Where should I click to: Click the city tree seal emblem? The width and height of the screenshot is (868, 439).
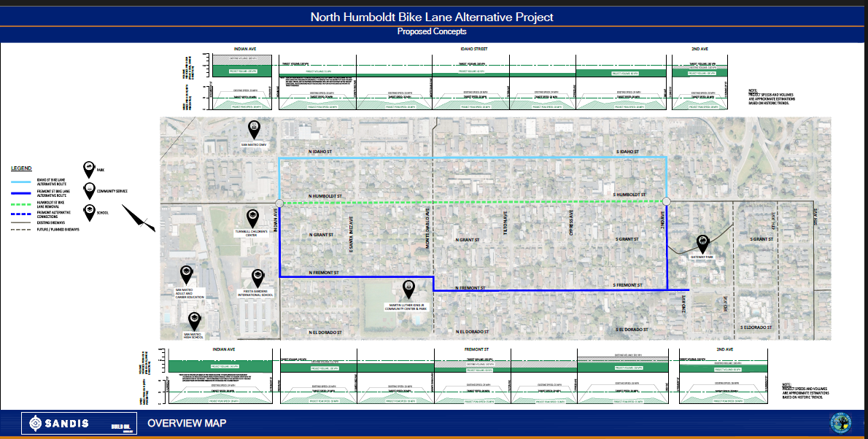(x=841, y=423)
